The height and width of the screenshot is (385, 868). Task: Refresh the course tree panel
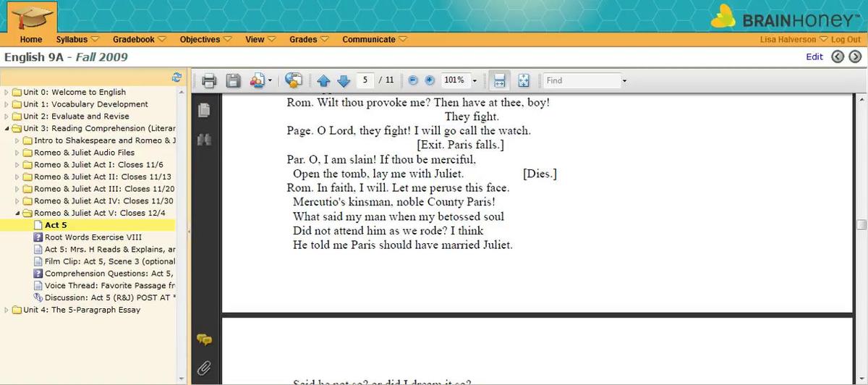176,77
